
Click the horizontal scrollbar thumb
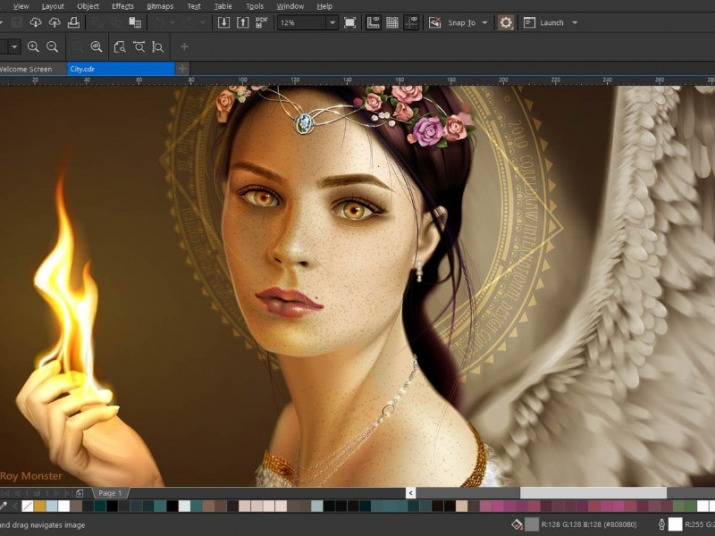point(592,493)
